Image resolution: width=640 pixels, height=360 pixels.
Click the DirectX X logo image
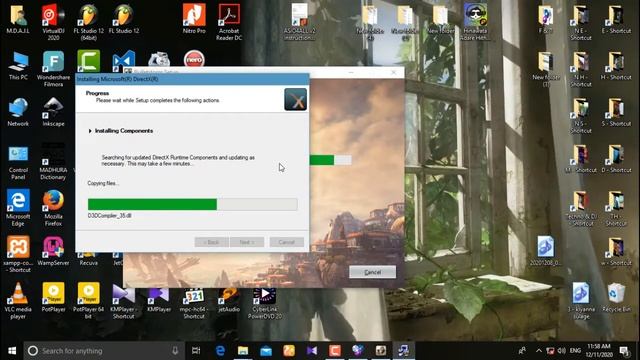[296, 100]
